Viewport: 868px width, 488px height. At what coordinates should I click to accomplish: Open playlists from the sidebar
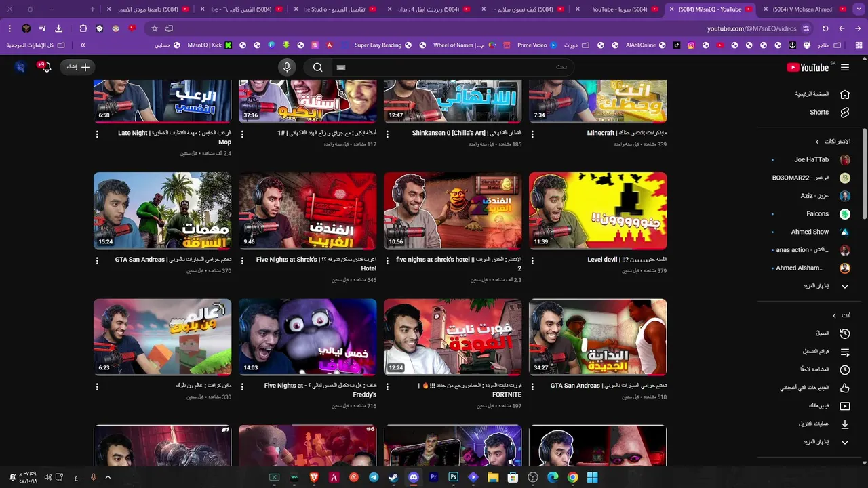(845, 352)
